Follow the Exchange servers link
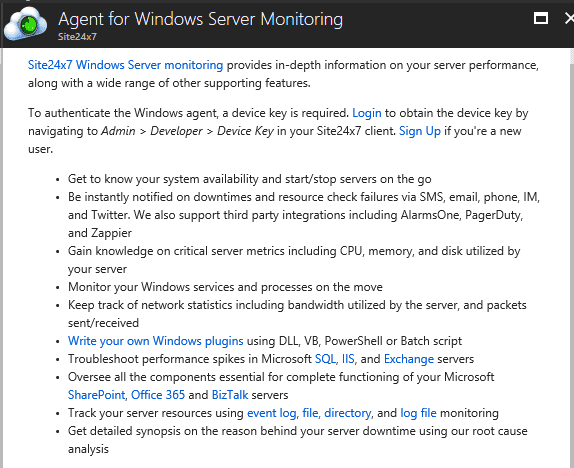Image resolution: width=574 pixels, height=468 pixels. click(409, 359)
